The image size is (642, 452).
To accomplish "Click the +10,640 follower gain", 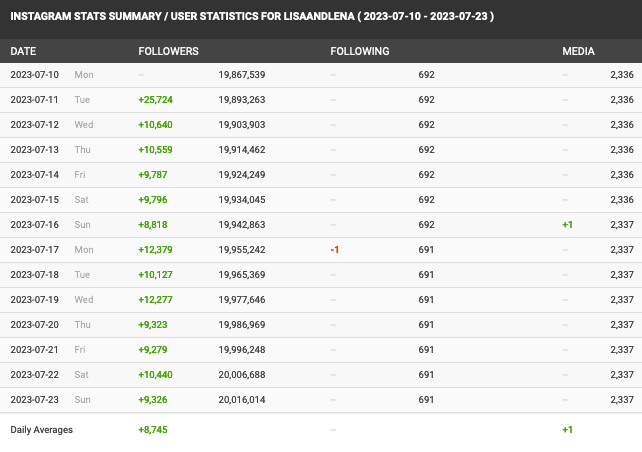I will [x=156, y=125].
